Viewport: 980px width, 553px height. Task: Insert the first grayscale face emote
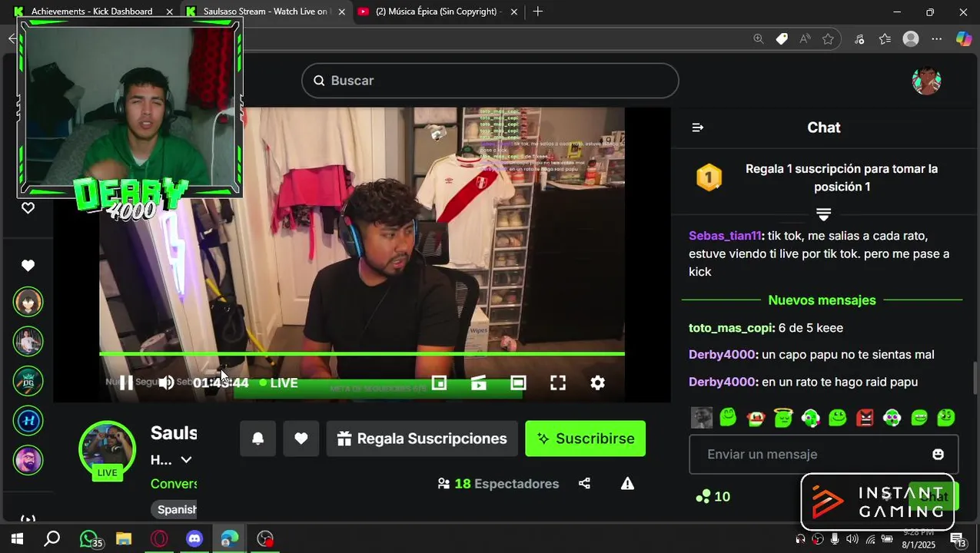(x=702, y=418)
